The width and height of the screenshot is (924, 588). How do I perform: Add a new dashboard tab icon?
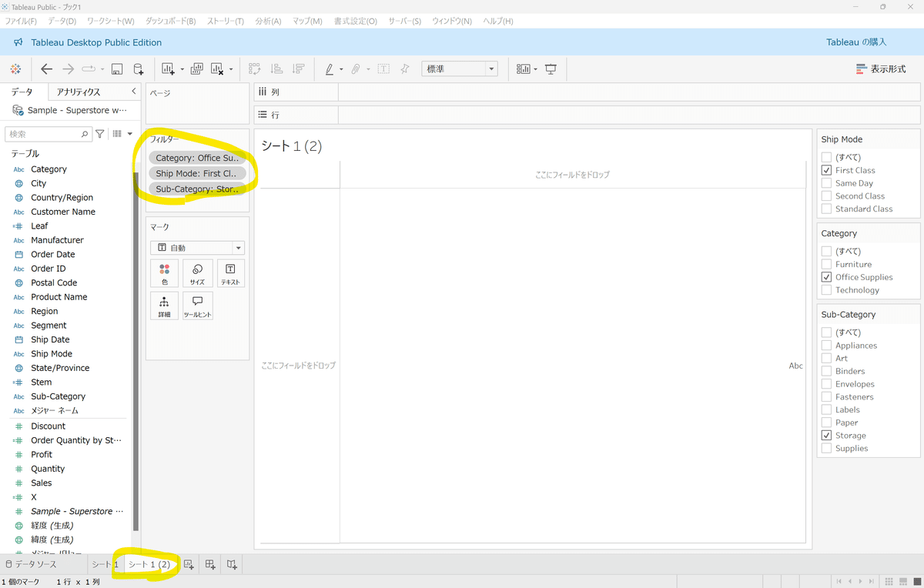click(210, 565)
